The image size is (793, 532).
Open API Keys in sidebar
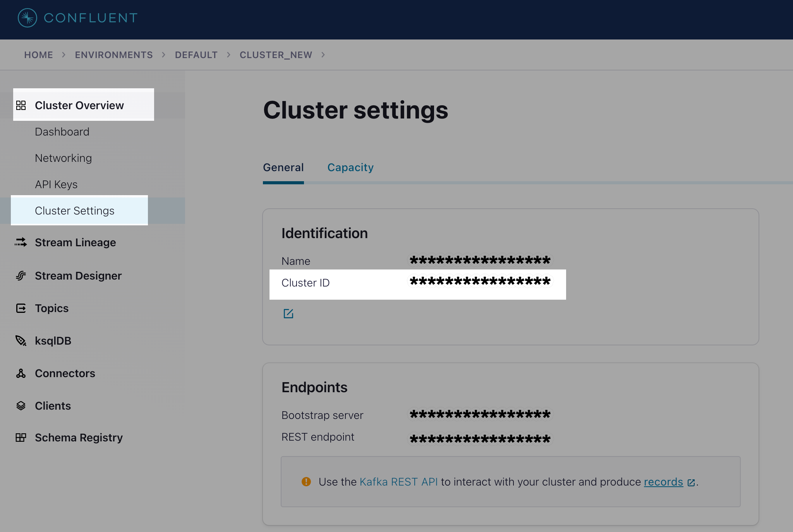[56, 184]
